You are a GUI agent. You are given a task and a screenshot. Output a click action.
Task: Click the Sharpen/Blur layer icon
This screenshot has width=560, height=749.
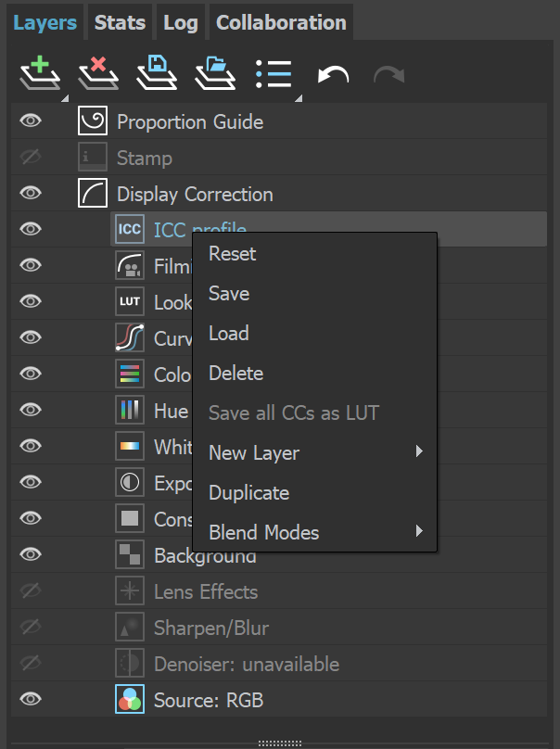[x=130, y=627]
